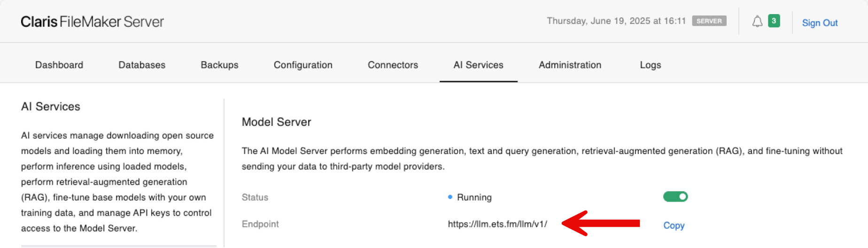Click the Running status text

tap(474, 197)
